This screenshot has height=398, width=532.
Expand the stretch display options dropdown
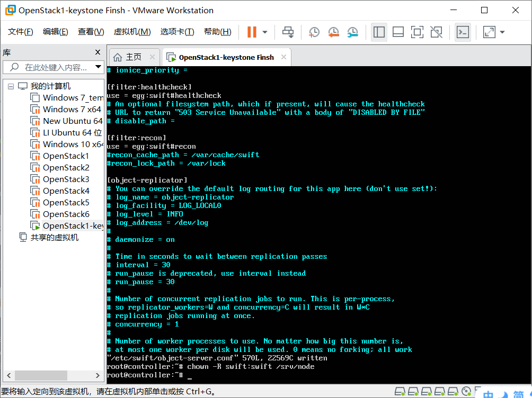(502, 32)
